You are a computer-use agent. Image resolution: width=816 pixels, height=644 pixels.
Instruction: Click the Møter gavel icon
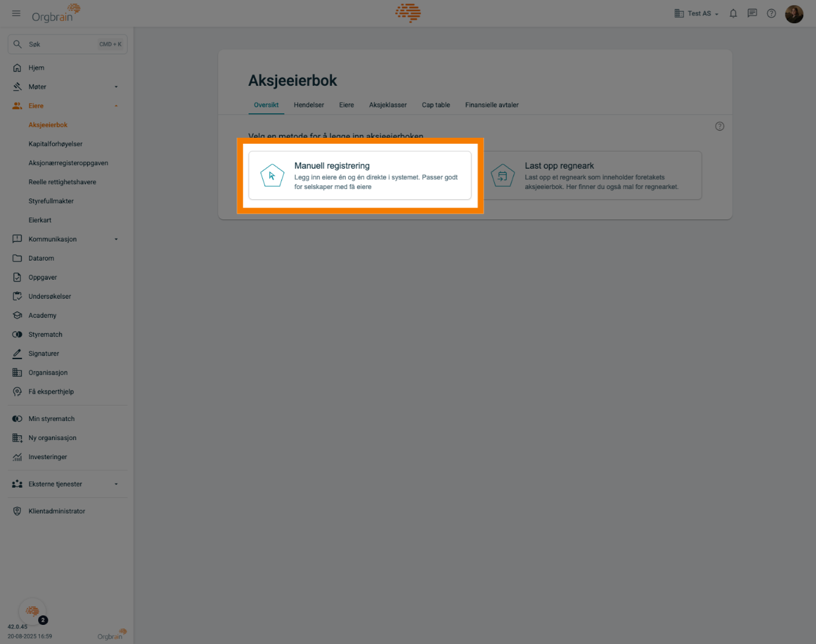(x=17, y=87)
